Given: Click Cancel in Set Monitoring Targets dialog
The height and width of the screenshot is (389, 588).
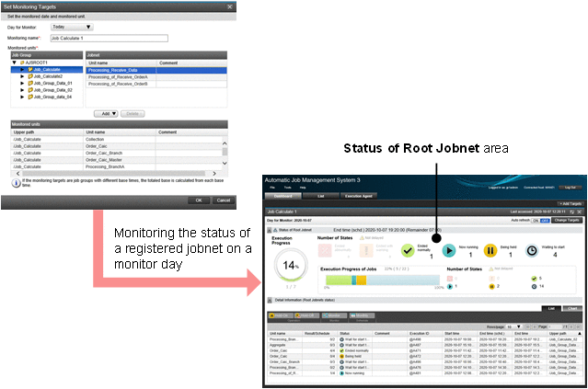Looking at the screenshot, I should [x=224, y=200].
